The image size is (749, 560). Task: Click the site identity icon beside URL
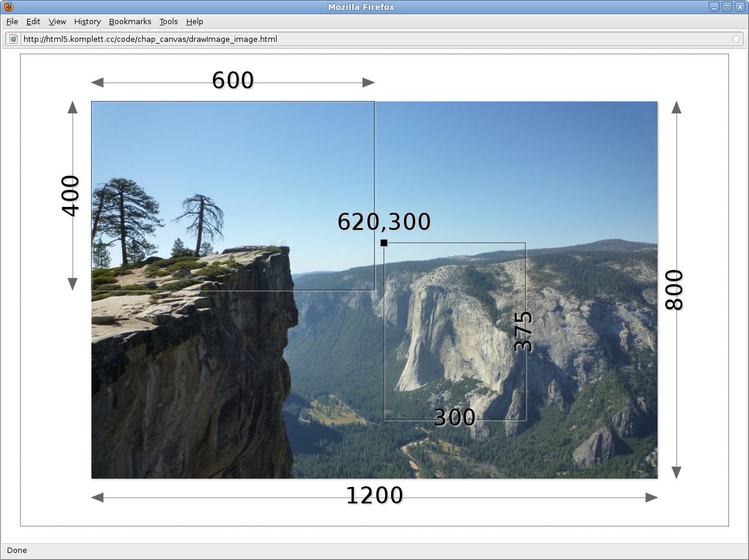click(14, 39)
